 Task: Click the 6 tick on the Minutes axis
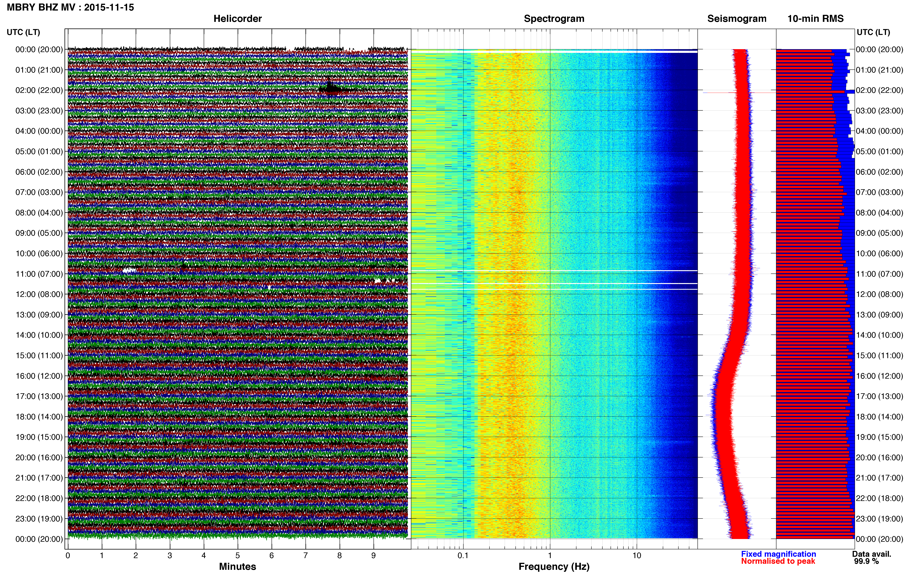[272, 556]
